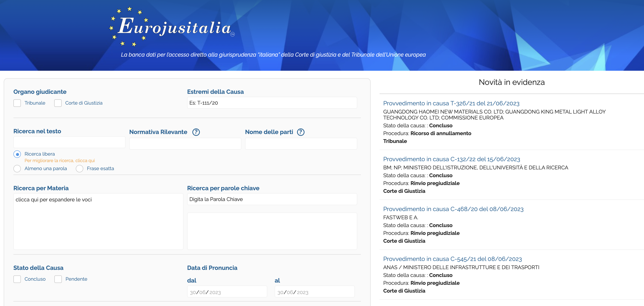Screen dimensions: 644x306
Task: Click the Organo giudicante heading
Action: [40, 92]
